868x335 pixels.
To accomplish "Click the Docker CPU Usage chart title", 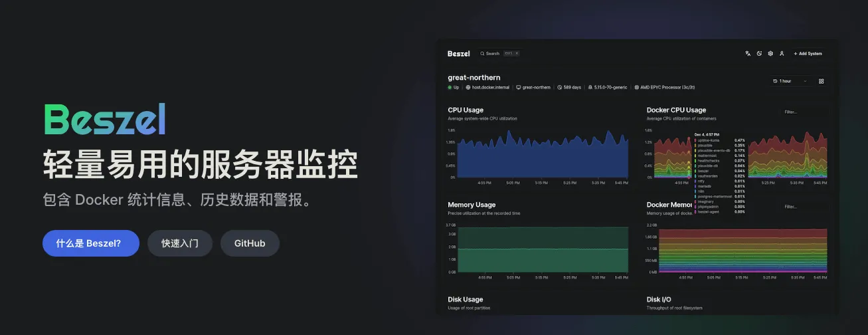I will pyautogui.click(x=676, y=110).
